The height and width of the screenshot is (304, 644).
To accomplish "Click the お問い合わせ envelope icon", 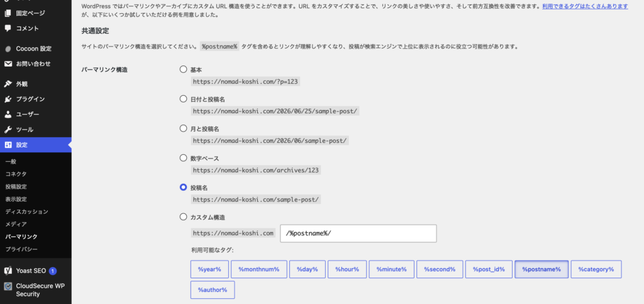I will 8,64.
